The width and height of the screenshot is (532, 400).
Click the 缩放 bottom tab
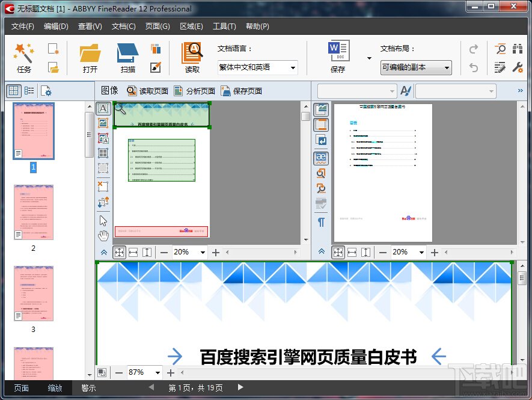(x=55, y=388)
